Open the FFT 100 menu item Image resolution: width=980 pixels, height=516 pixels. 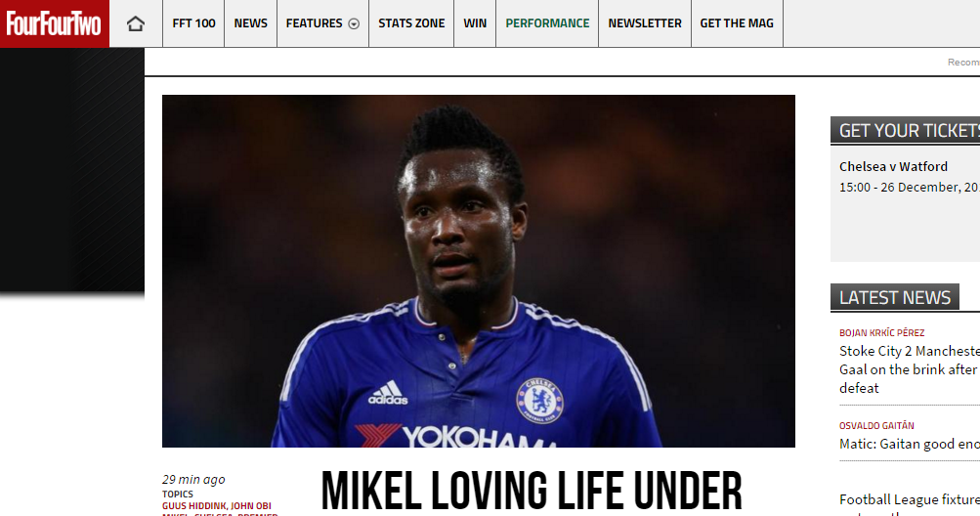[x=193, y=23]
